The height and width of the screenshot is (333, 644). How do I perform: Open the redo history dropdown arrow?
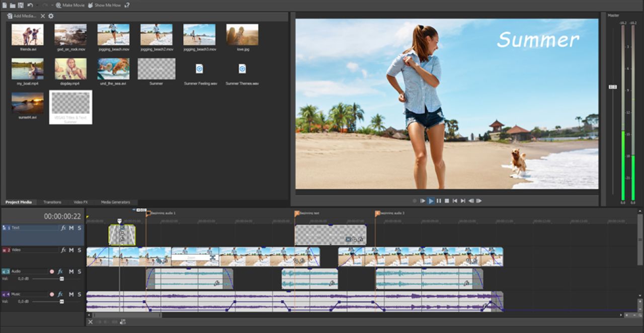(52, 5)
